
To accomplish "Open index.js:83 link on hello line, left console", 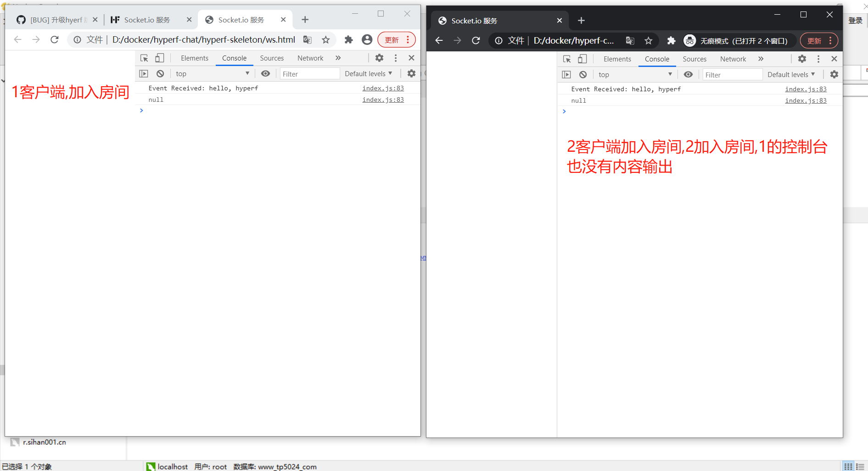I will coord(383,88).
